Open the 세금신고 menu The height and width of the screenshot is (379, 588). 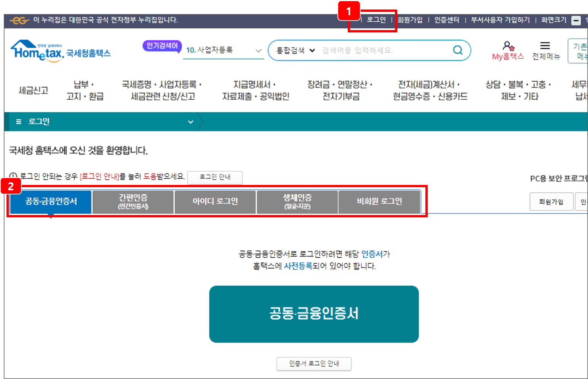pos(32,90)
